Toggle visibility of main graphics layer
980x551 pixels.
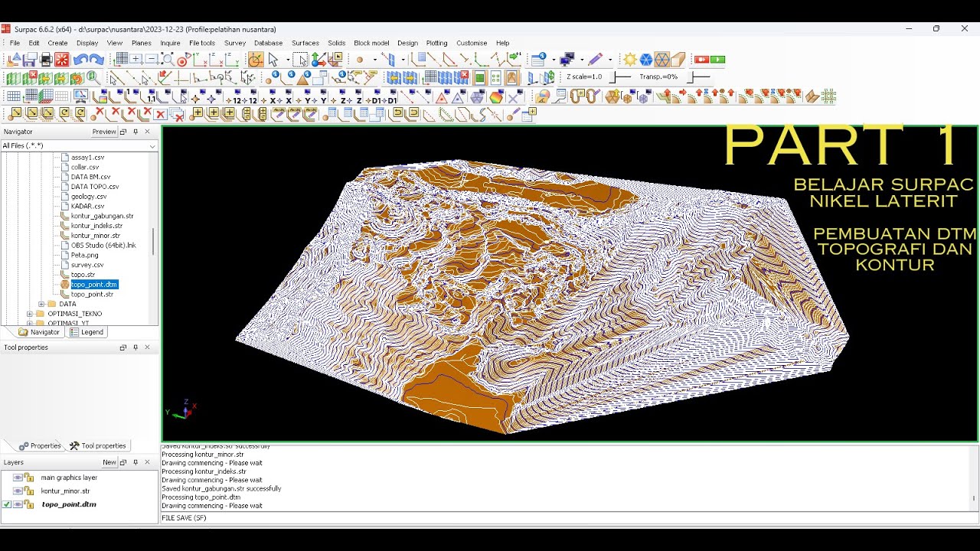tap(18, 478)
